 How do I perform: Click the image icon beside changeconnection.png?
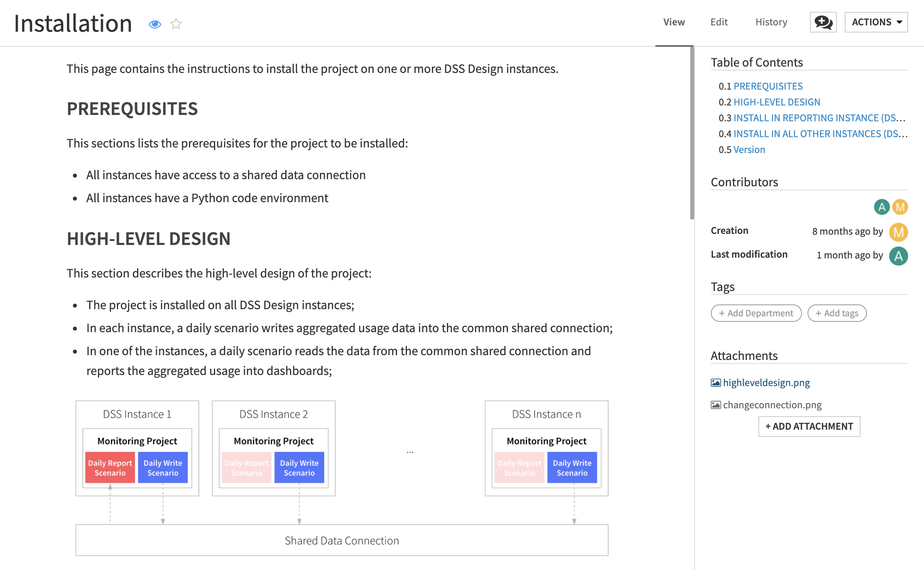tap(716, 405)
